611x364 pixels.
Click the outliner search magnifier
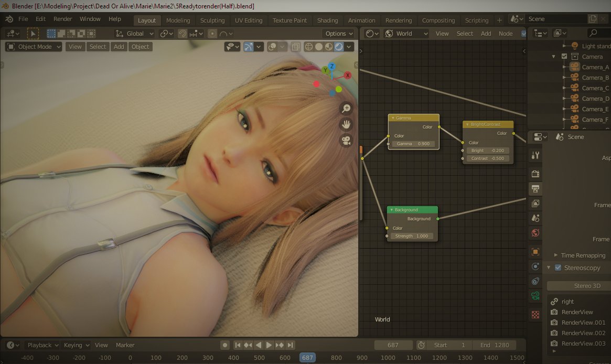[593, 33]
